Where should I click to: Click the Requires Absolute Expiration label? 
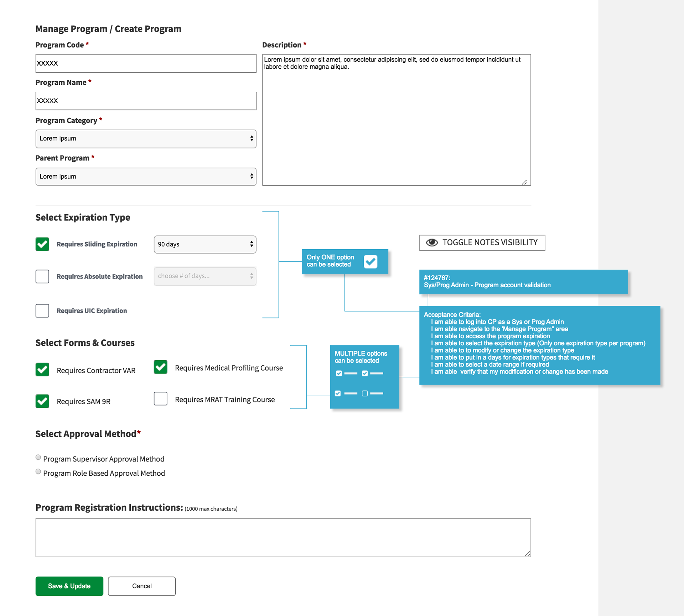click(100, 277)
